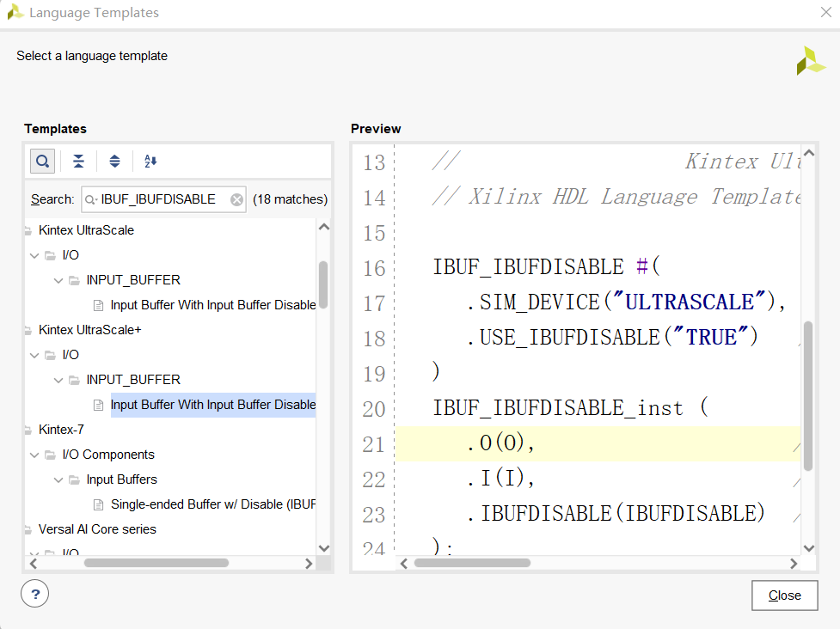The image size is (840, 629).
Task: Select Input Buffers folder label
Action: [121, 479]
